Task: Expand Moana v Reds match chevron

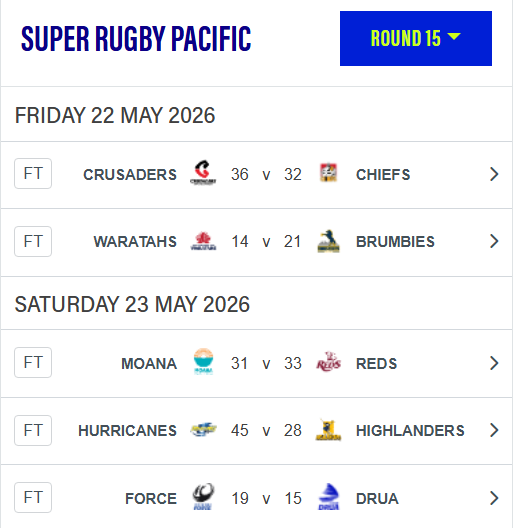Action: click(x=494, y=363)
